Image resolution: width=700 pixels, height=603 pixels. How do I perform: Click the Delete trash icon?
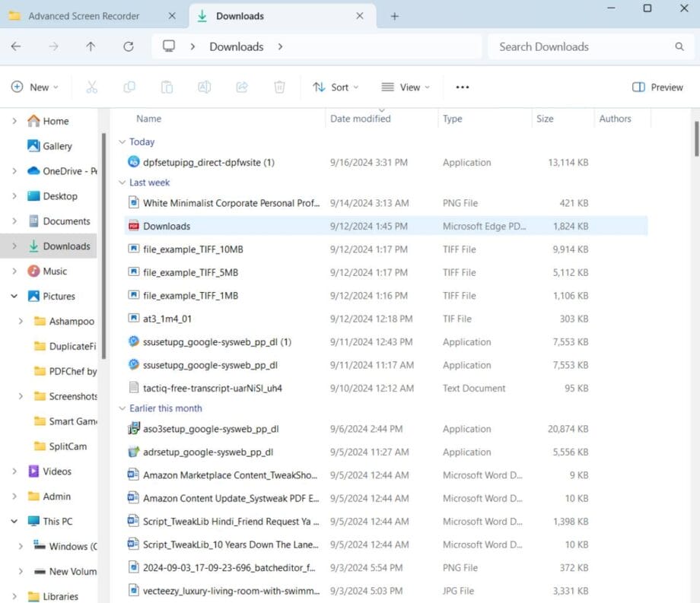pos(279,87)
